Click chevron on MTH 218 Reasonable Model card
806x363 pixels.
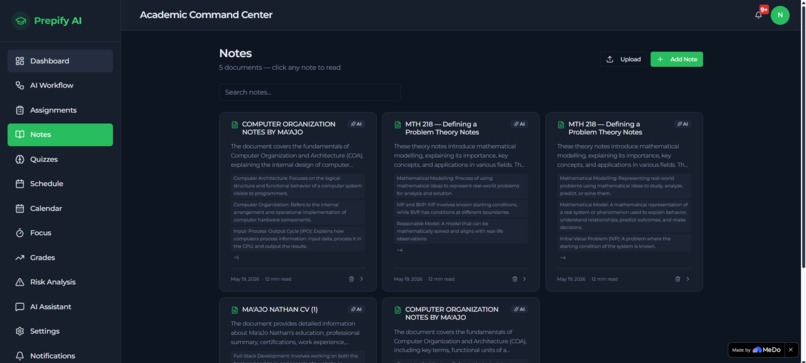524,279
